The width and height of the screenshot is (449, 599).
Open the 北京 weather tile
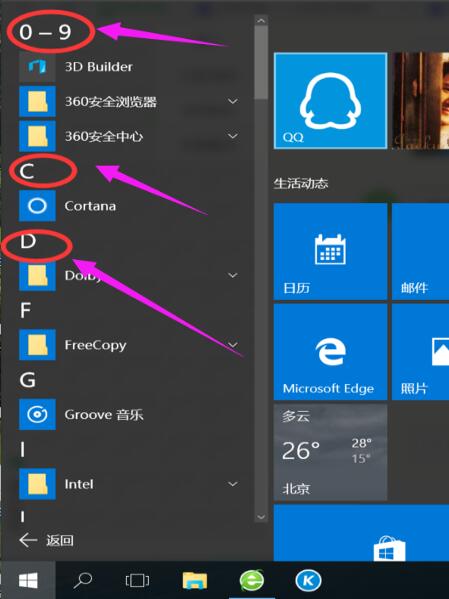[330, 452]
